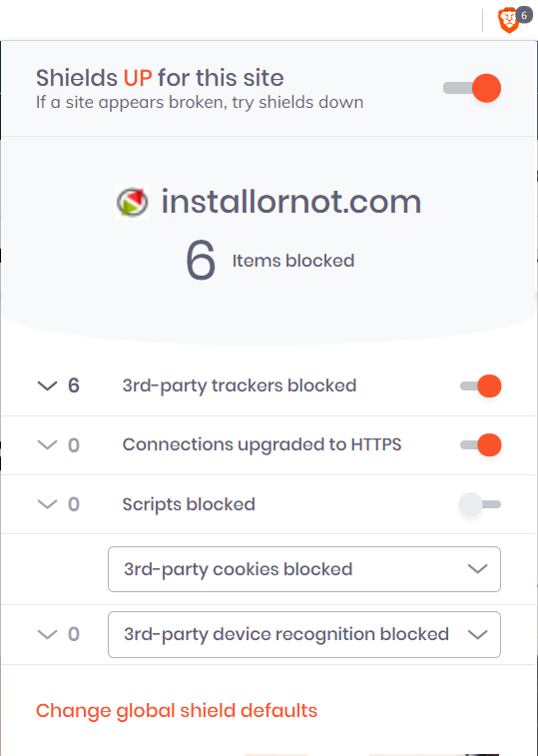
Task: Click the installornot.com domain name
Action: (291, 202)
